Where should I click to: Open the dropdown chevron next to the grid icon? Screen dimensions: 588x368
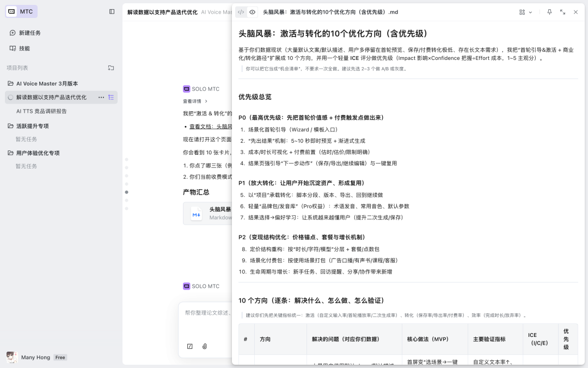pos(530,12)
